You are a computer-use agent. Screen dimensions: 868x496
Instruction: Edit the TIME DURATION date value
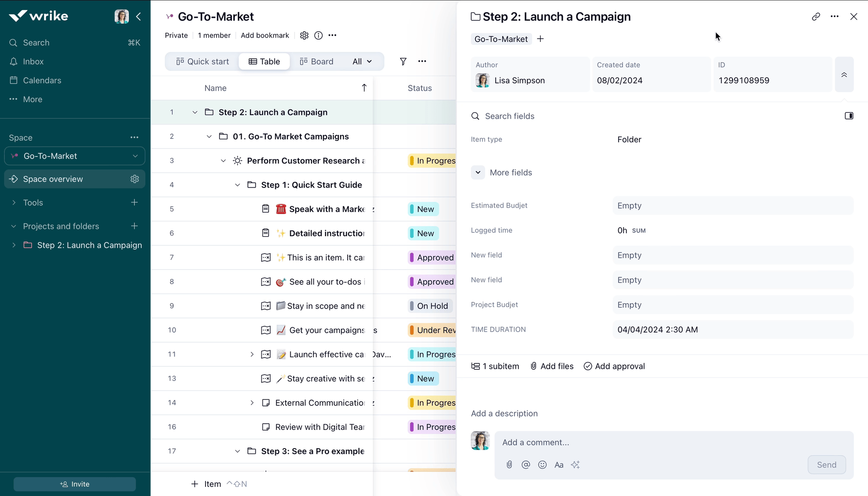[x=733, y=330]
